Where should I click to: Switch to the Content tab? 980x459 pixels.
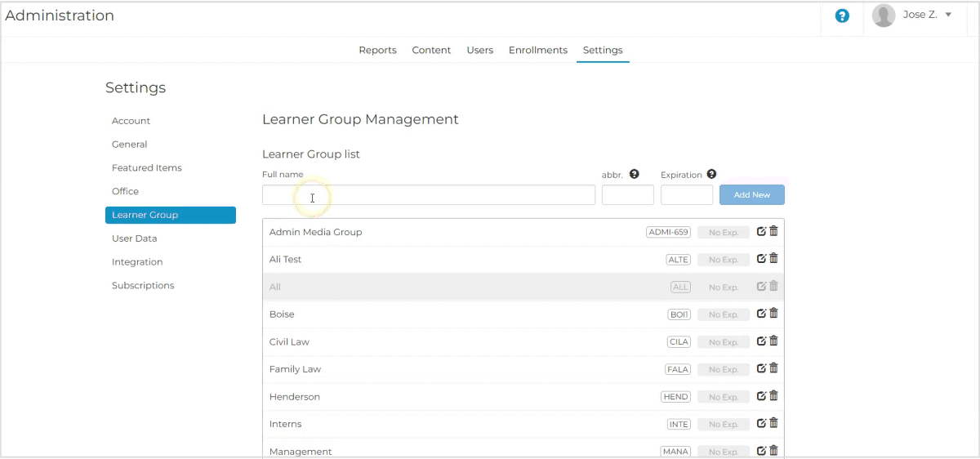coord(431,50)
